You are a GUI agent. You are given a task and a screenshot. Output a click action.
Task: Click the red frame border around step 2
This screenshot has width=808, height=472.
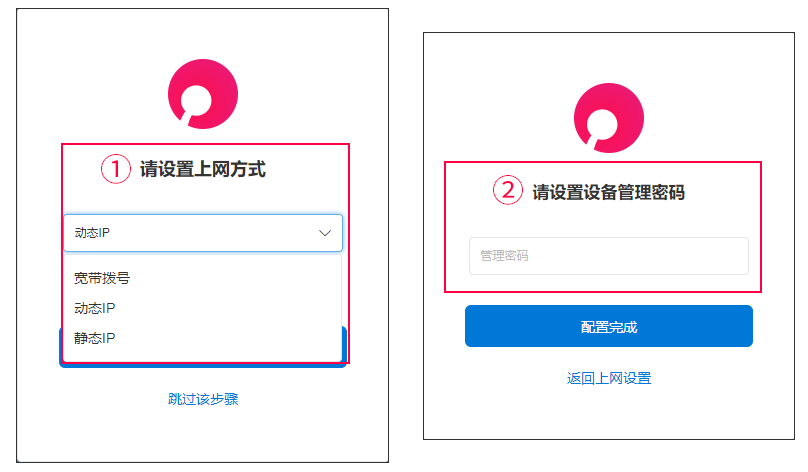(x=603, y=162)
